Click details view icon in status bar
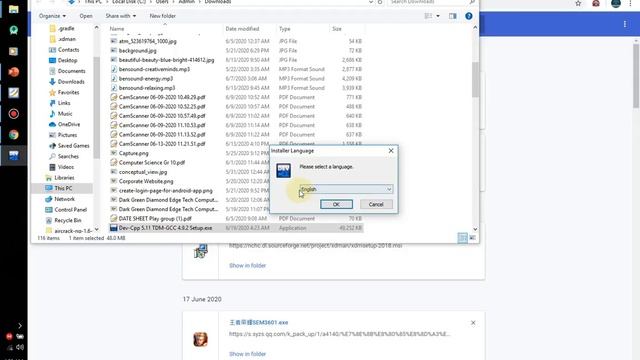 tap(462, 238)
